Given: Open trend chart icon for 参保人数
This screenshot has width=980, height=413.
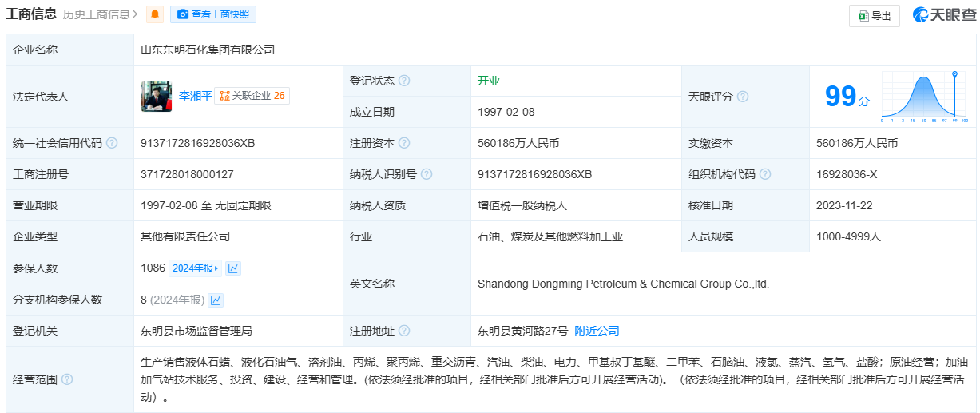Looking at the screenshot, I should 233,268.
